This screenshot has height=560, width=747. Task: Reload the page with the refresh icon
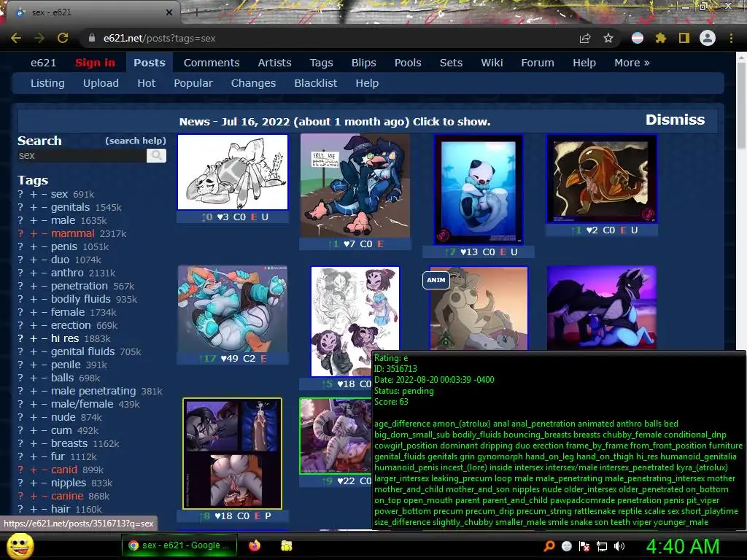pyautogui.click(x=63, y=38)
